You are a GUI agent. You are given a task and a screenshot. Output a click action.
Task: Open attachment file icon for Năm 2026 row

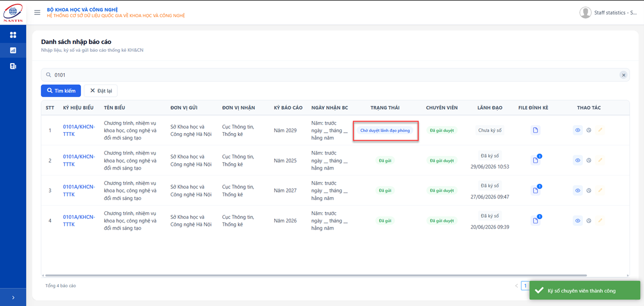point(535,220)
